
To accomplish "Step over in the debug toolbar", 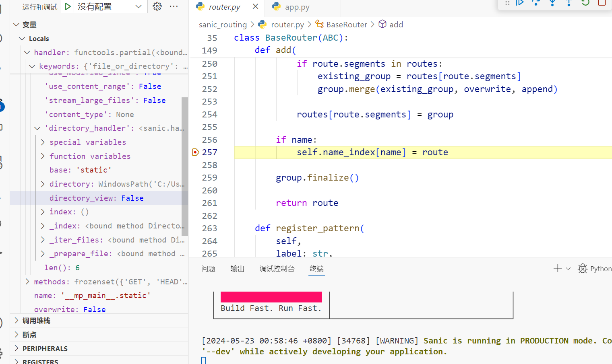I will tap(536, 2).
